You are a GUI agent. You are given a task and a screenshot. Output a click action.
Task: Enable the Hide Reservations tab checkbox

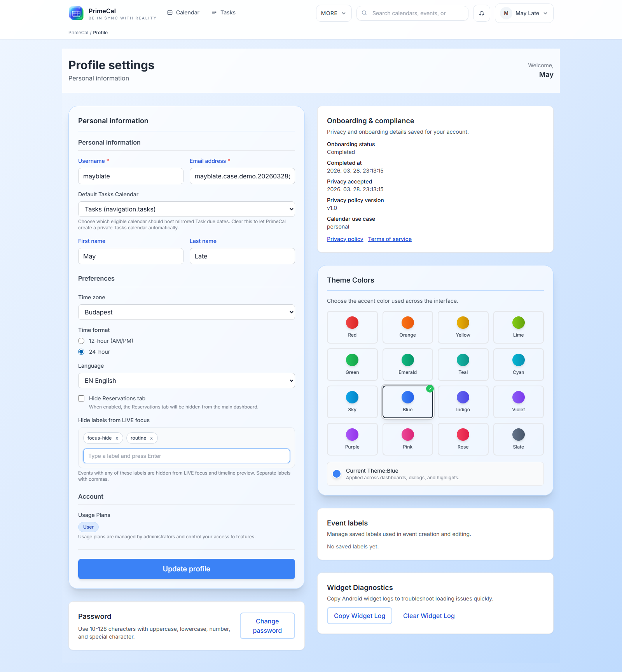(x=81, y=398)
